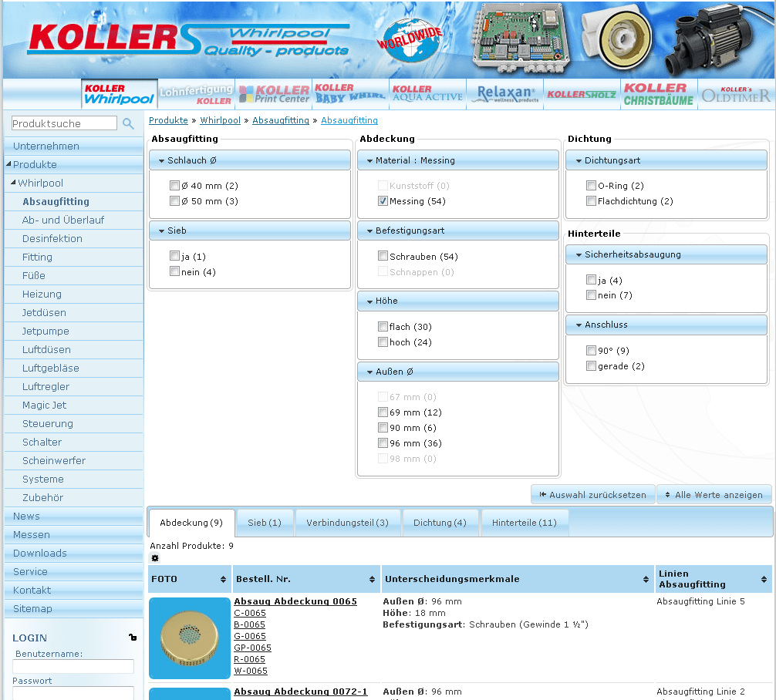776x700 pixels.
Task: Open the C-0065 order number link
Action: [250, 613]
